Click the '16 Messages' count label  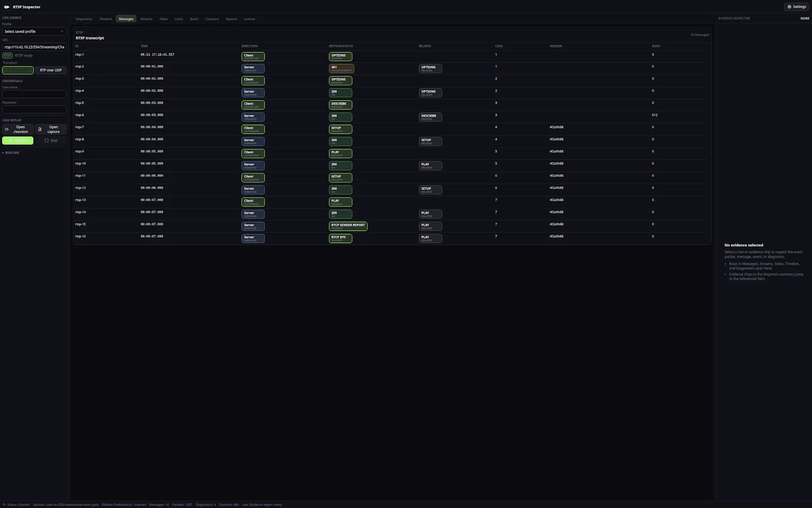pyautogui.click(x=699, y=35)
